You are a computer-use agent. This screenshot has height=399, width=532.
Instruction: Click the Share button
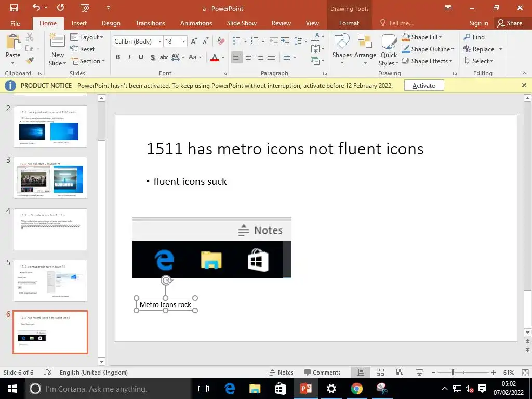tap(510, 23)
